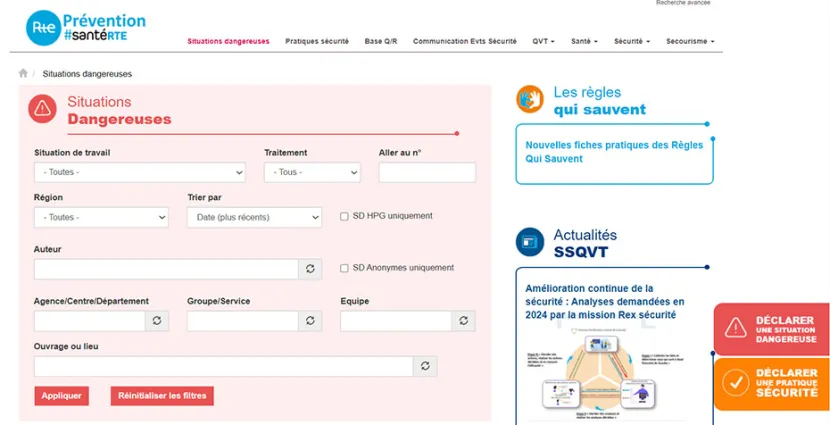Click the Actualités SSQVT heading
Viewport: 830px width, 425px height.
585,243
